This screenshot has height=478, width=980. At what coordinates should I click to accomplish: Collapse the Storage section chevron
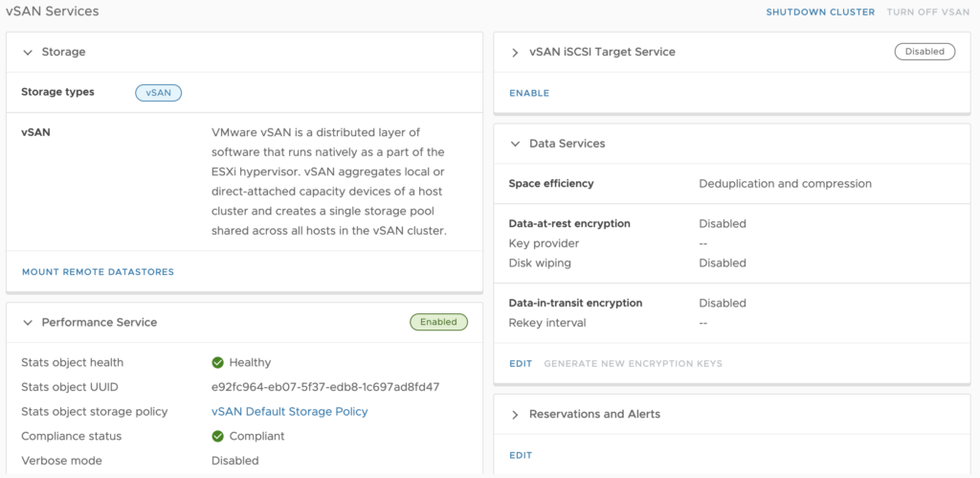click(x=28, y=53)
